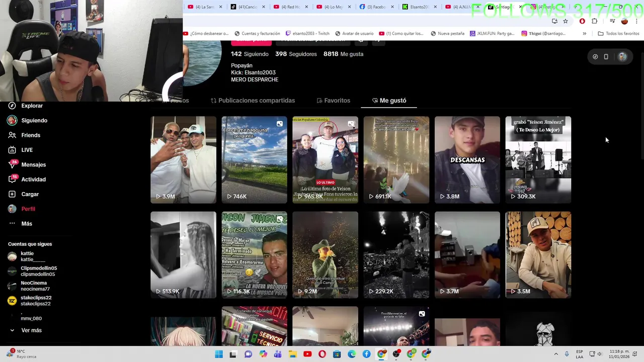Viewport: 644px width, 362px height.
Task: Open OBS Studio from taskbar
Action: pos(396,354)
